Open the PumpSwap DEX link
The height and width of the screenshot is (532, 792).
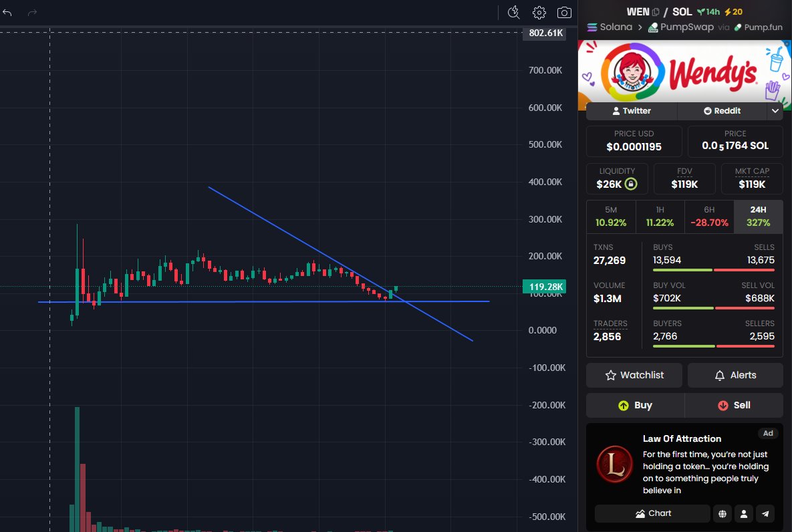(x=681, y=27)
